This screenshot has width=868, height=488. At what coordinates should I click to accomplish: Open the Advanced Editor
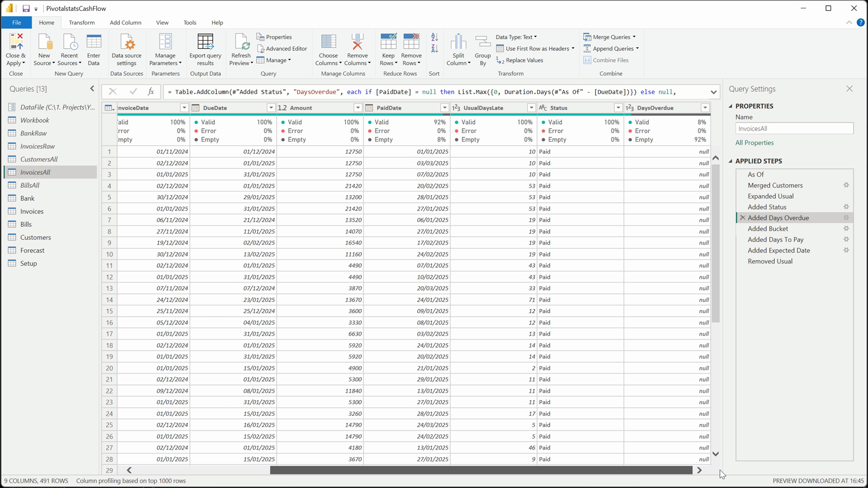282,49
